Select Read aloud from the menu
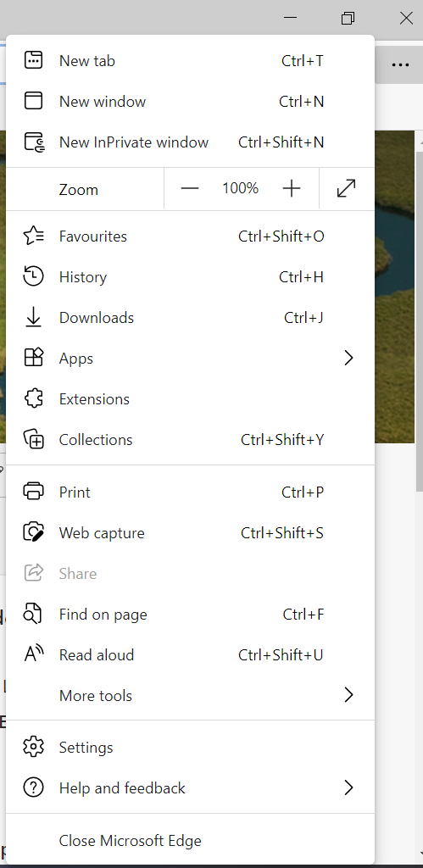This screenshot has width=423, height=868. click(190, 655)
